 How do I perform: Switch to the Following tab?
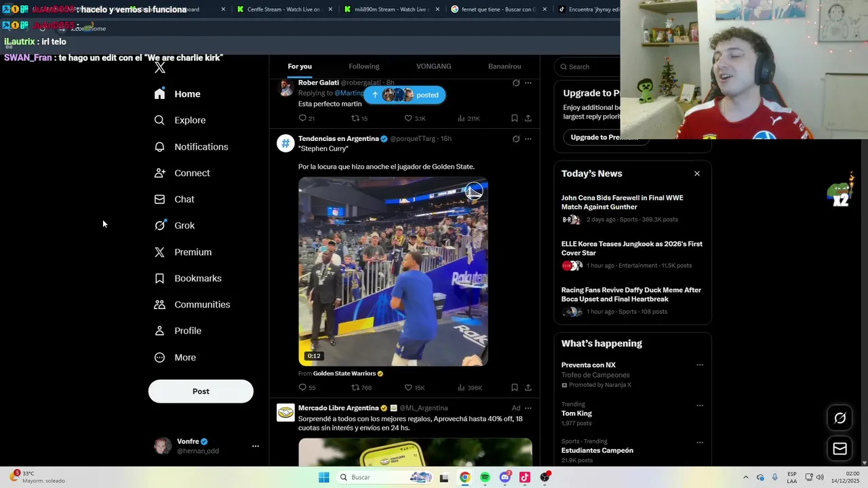click(x=364, y=66)
